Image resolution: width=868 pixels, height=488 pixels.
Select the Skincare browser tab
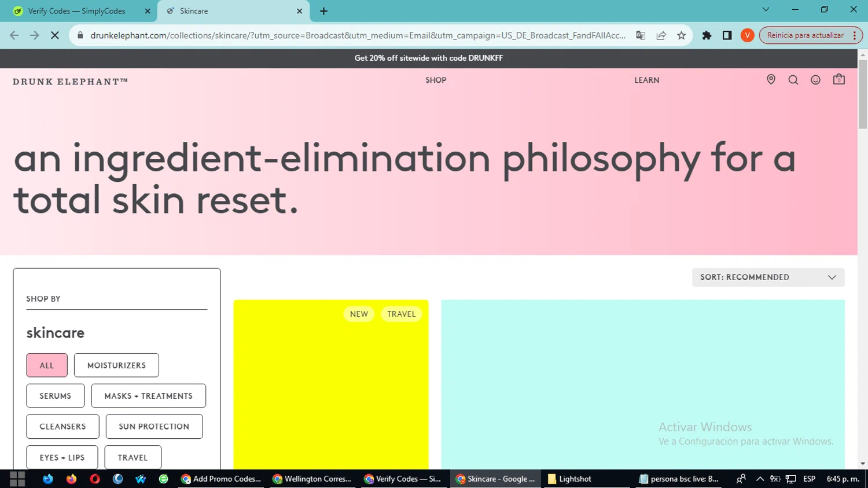(x=234, y=11)
